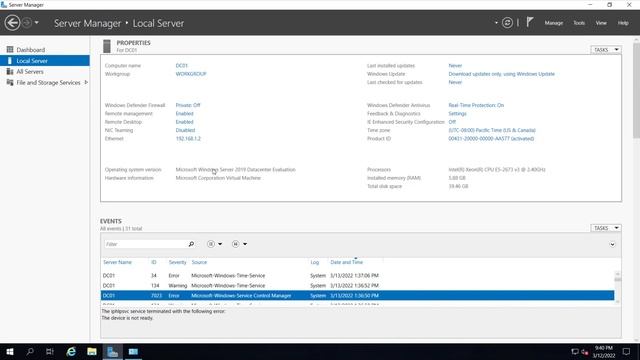Click Last checked for updates Never link
The height and width of the screenshot is (360, 640).
(x=455, y=82)
